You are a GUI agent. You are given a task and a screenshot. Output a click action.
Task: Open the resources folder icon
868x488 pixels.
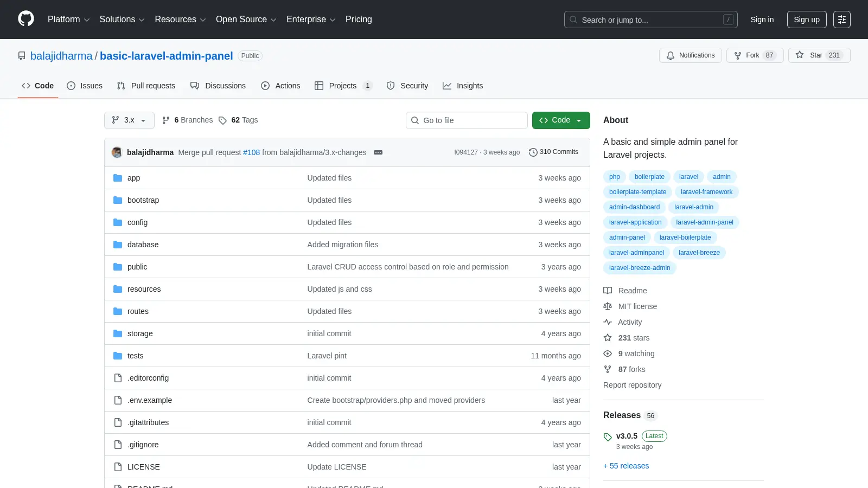point(118,289)
